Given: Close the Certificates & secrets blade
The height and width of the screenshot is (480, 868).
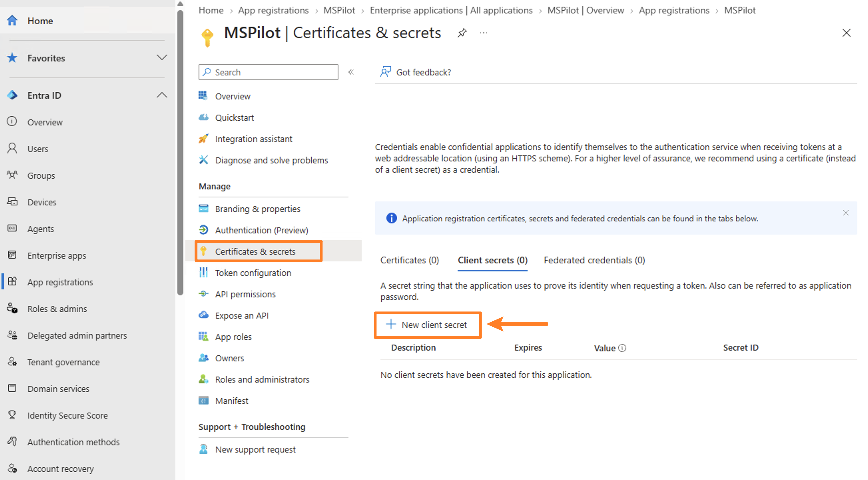Looking at the screenshot, I should click(x=846, y=33).
